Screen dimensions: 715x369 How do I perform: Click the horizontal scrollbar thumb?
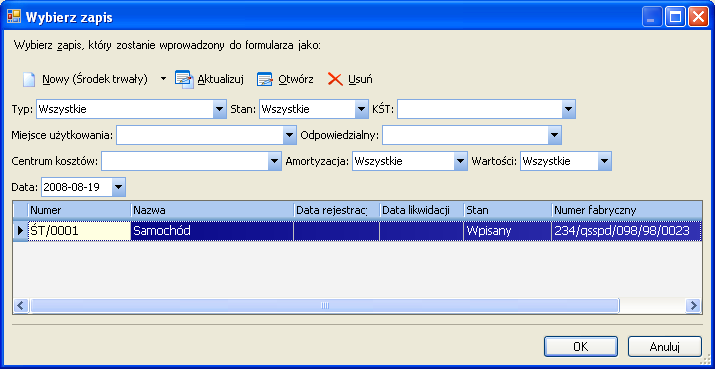[324, 305]
